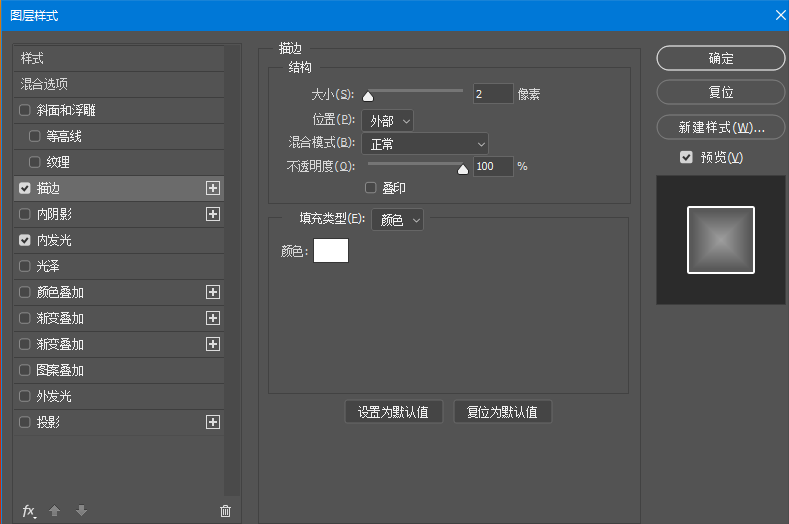Image resolution: width=789 pixels, height=524 pixels.
Task: Open the 颜色叠加 settings row
Action: (x=119, y=292)
